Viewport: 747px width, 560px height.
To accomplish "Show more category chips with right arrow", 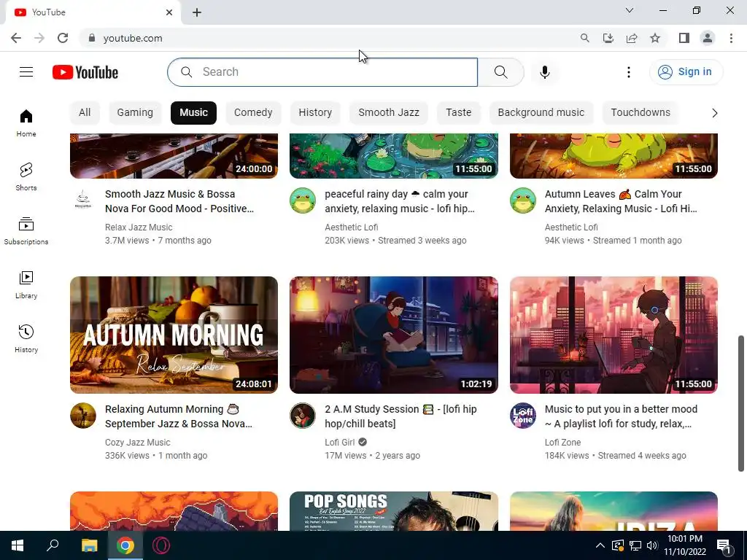I will [x=714, y=113].
